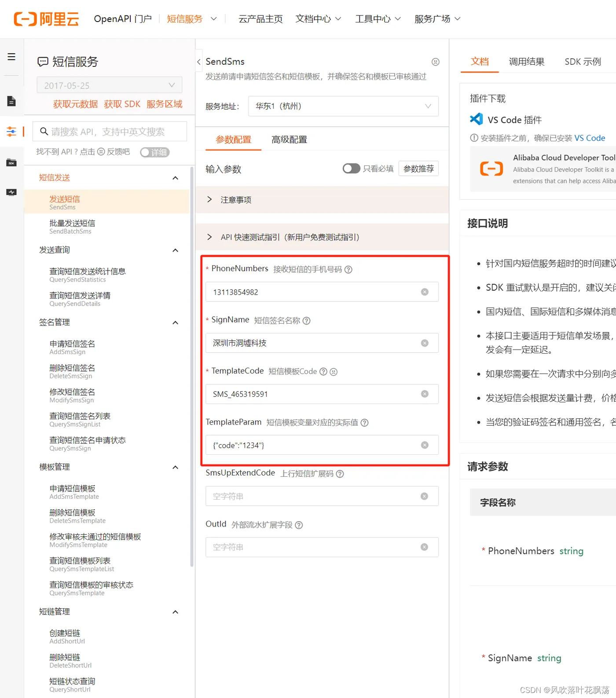Click help icon next to SmsUpExtendCode
Viewport: 616px width, 698px height.
[x=340, y=474]
